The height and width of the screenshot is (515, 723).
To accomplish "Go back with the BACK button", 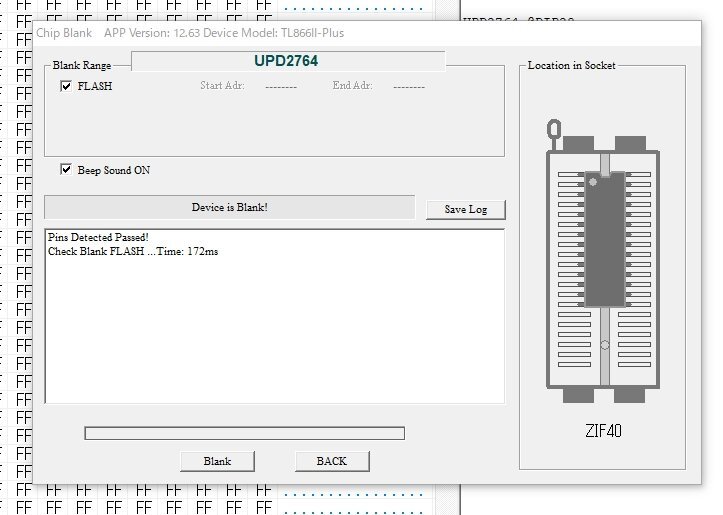I will click(332, 461).
